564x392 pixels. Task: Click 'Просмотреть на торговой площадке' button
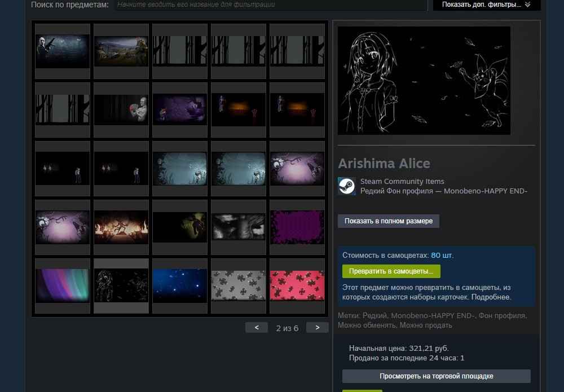pyautogui.click(x=437, y=376)
